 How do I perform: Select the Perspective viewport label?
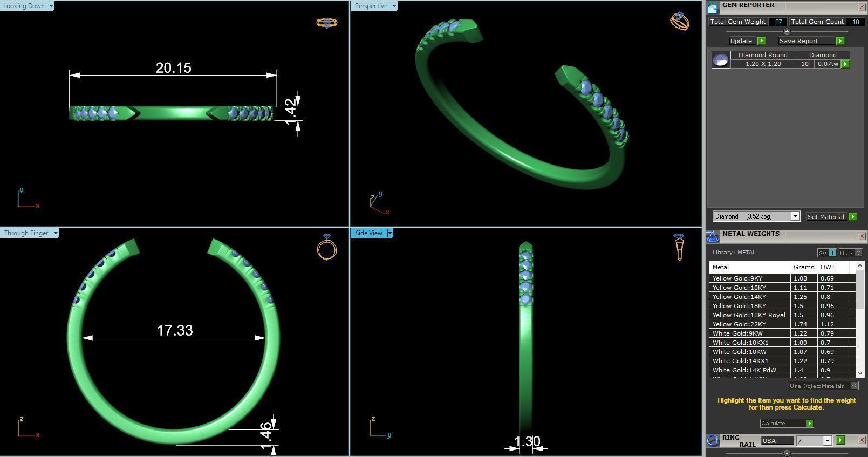(371, 6)
